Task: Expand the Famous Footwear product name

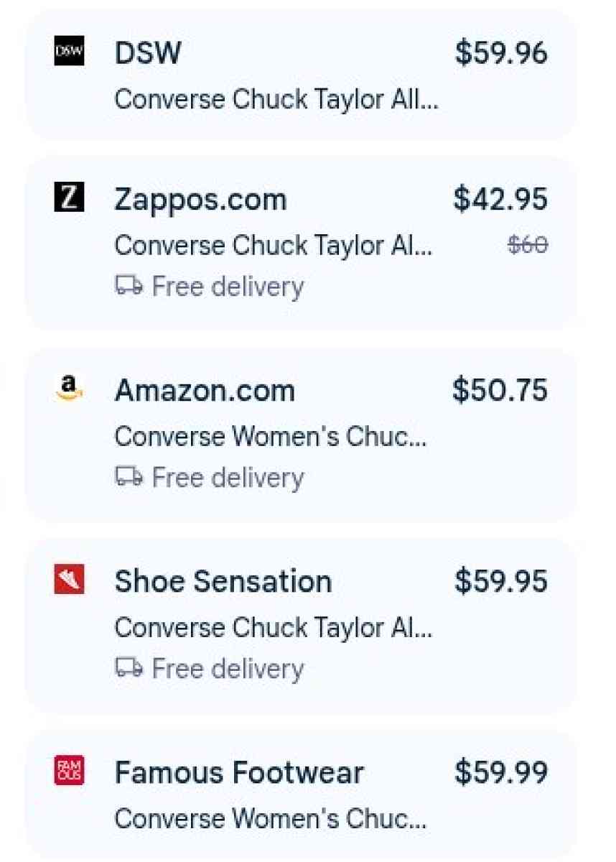Action: click(274, 818)
